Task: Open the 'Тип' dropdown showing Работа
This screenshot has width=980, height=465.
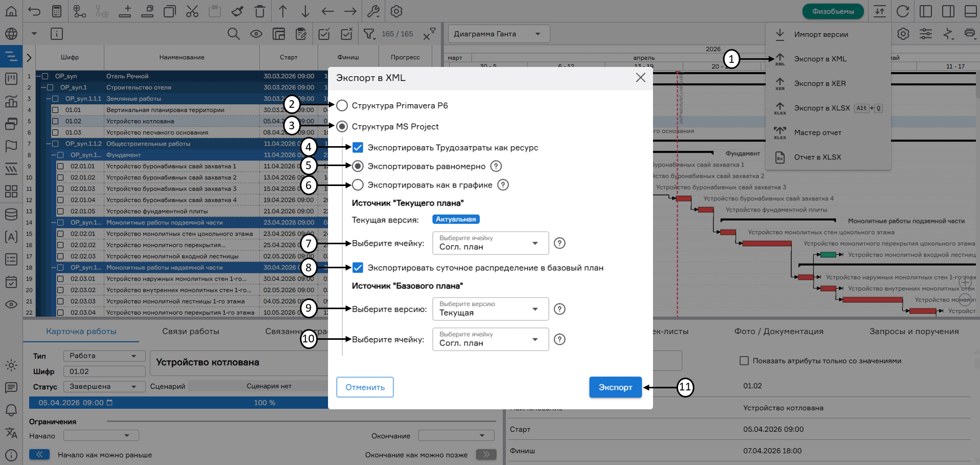Action: pos(104,356)
